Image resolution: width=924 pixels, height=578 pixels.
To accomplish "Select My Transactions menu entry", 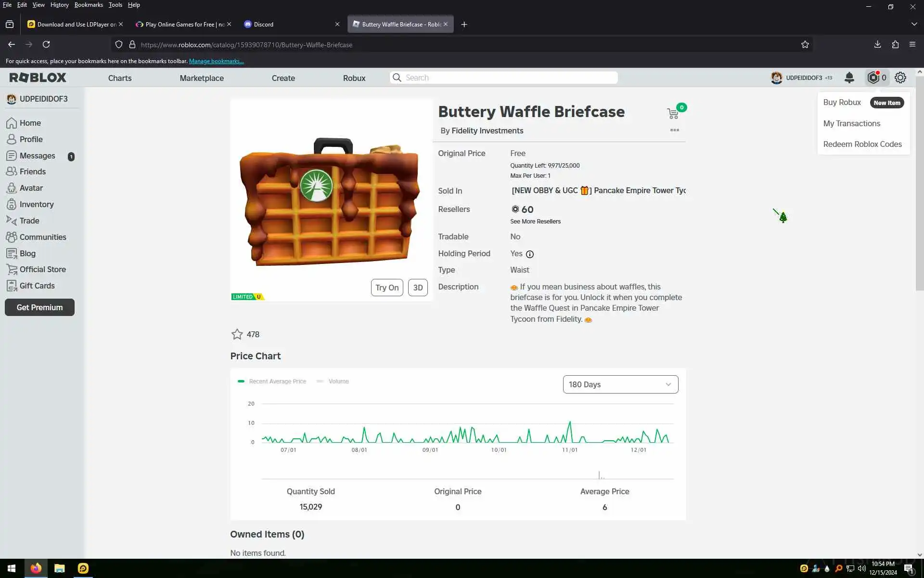I will click(x=851, y=123).
